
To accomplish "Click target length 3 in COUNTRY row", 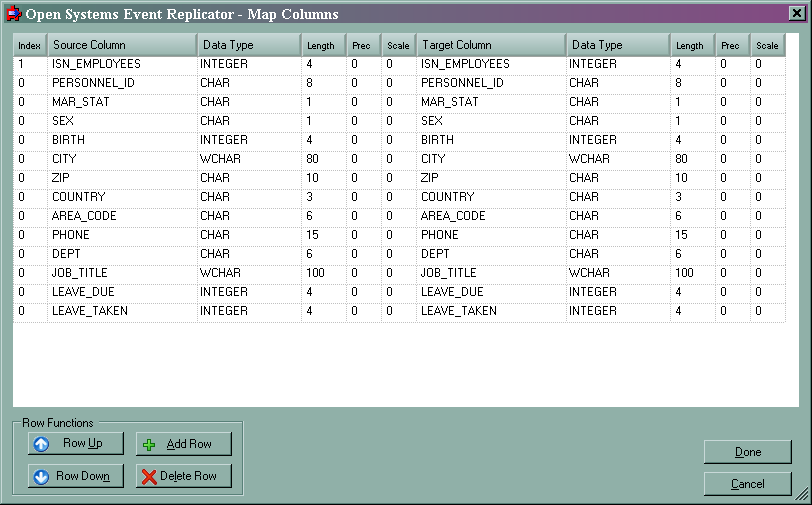I will 693,197.
